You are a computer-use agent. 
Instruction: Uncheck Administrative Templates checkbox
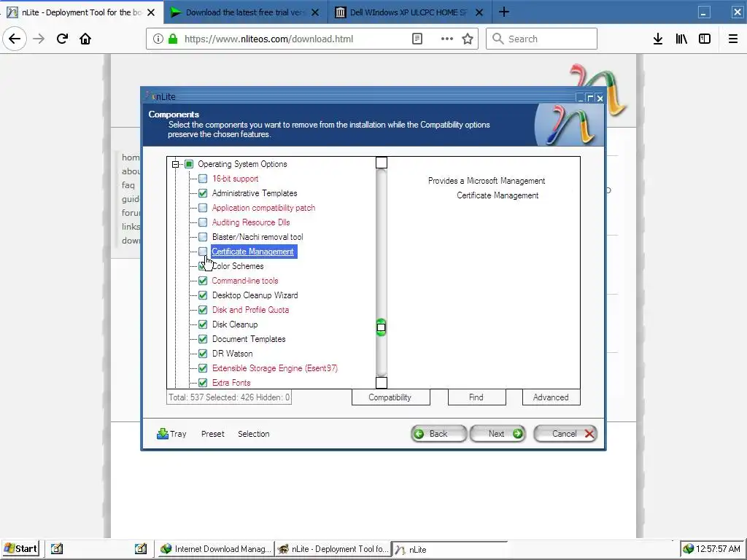[203, 193]
